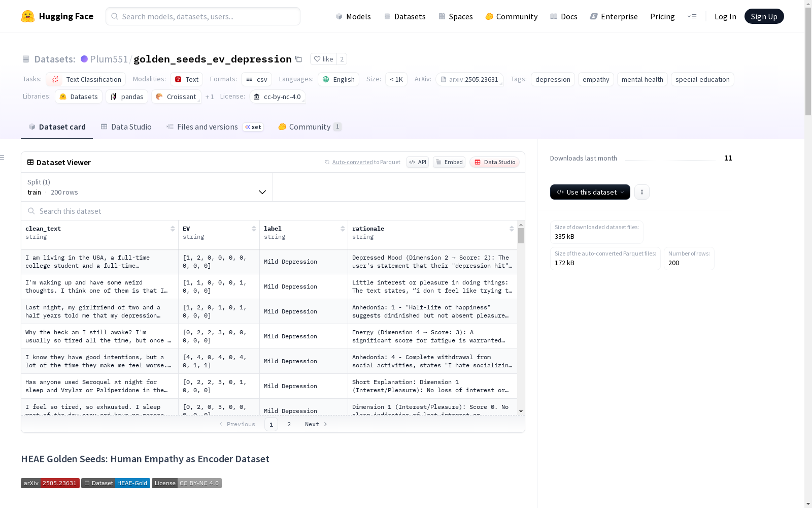This screenshot has height=508, width=812.
Task: Click the English language tag
Action: (x=339, y=79)
